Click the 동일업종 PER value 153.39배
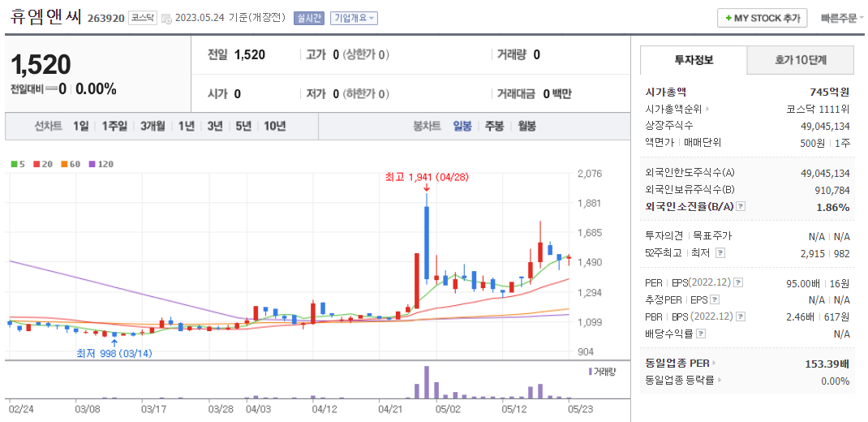The height and width of the screenshot is (422, 868). point(827,364)
